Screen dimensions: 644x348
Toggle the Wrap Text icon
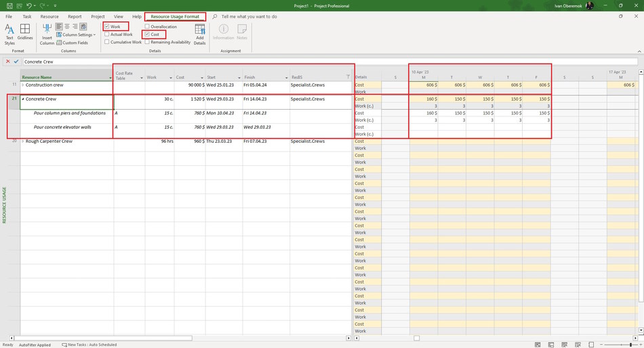coord(83,26)
